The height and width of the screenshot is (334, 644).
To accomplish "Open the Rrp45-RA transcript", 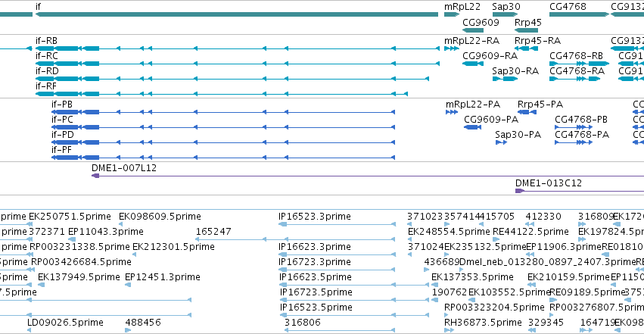I will click(526, 48).
